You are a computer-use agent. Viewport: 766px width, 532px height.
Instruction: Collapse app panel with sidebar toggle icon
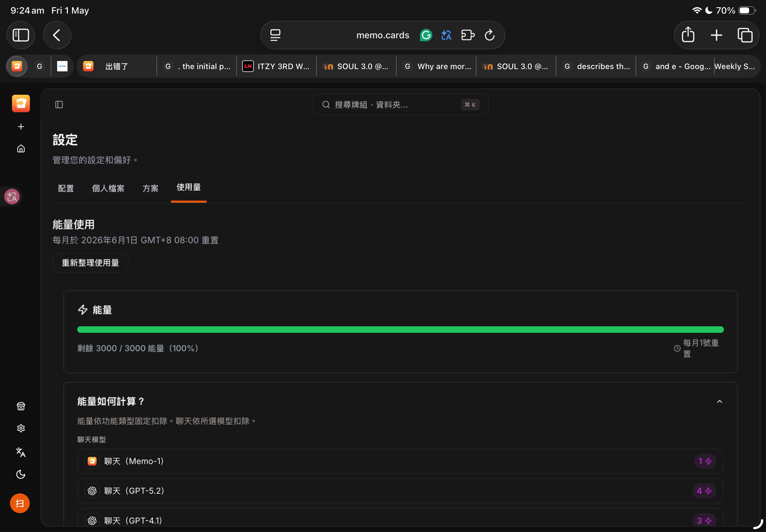(59, 105)
